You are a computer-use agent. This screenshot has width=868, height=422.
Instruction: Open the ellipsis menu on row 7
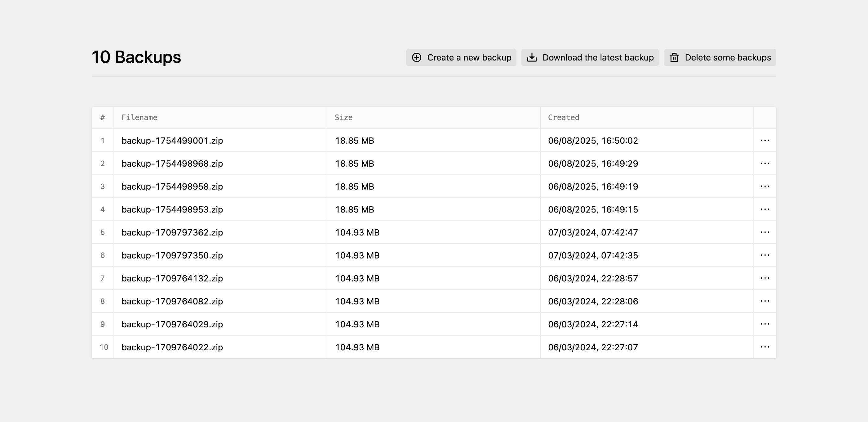tap(765, 278)
